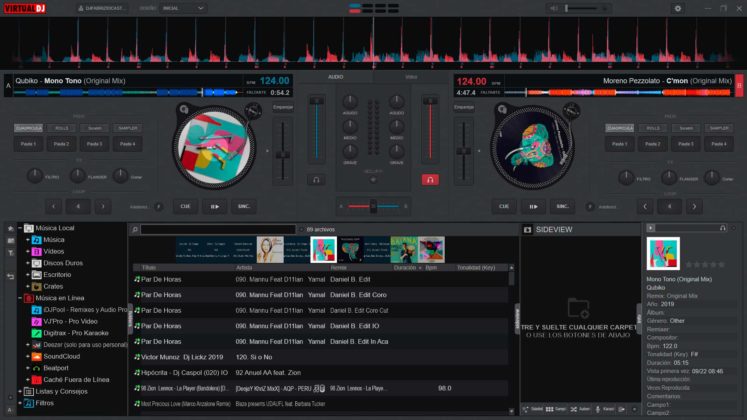
Task: Sort tracks by the Título column
Action: 149,268
